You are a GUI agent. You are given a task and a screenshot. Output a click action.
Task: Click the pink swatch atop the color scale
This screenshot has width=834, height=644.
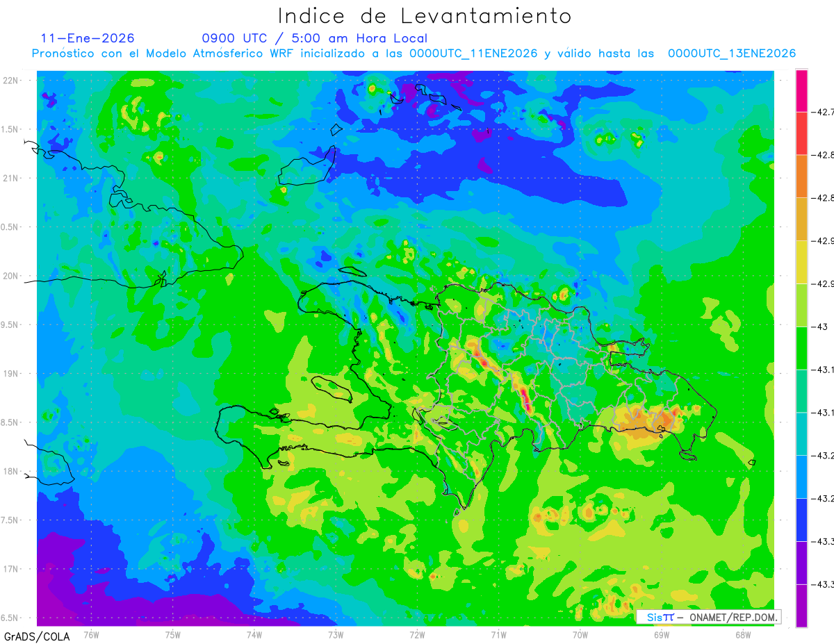[x=801, y=90]
